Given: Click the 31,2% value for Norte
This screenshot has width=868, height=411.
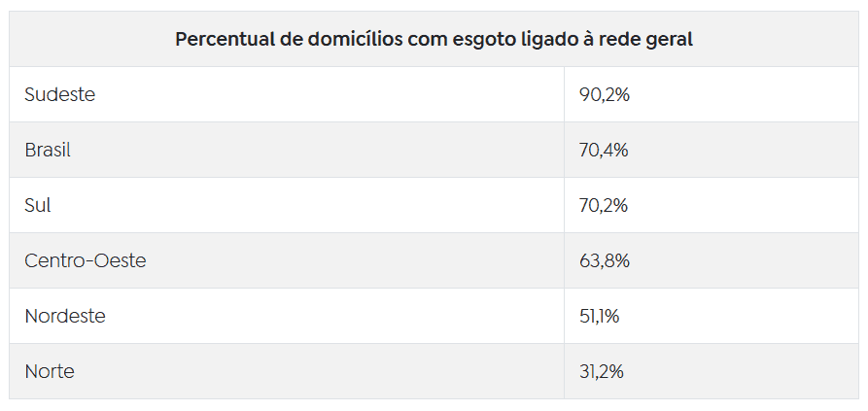Looking at the screenshot, I should coord(602,372).
